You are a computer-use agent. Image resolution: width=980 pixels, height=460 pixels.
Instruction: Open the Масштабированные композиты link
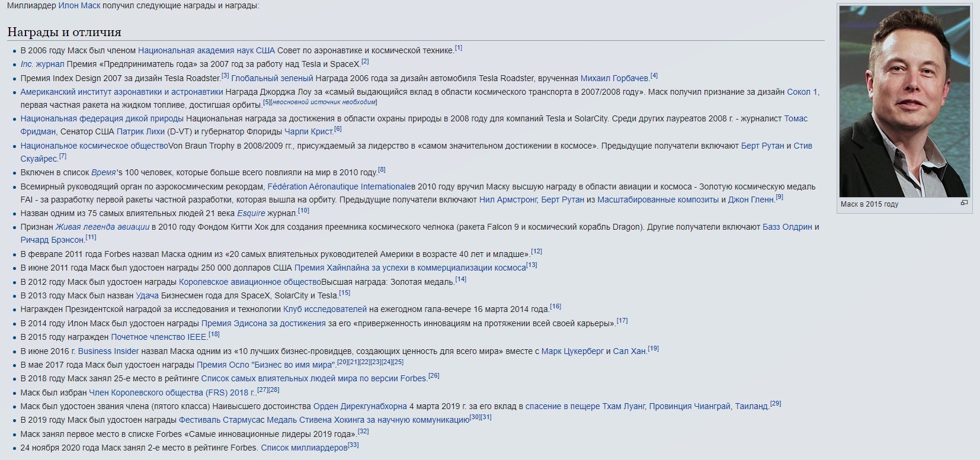click(658, 200)
